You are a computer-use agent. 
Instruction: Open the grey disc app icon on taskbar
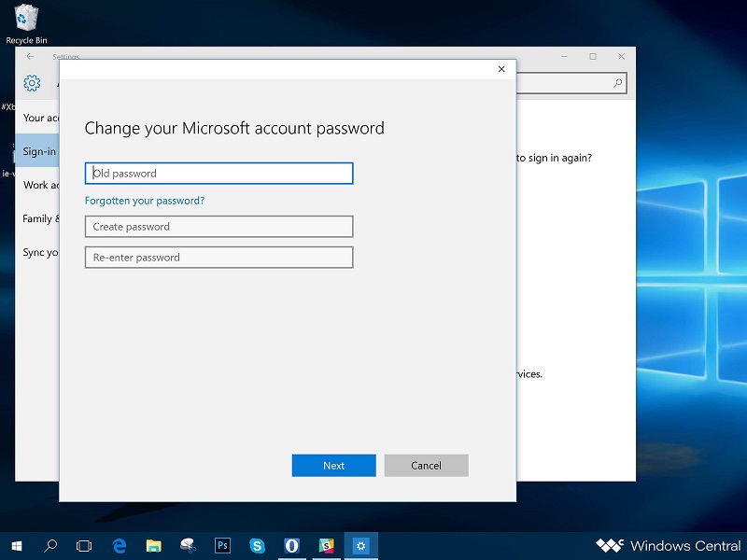[x=188, y=546]
